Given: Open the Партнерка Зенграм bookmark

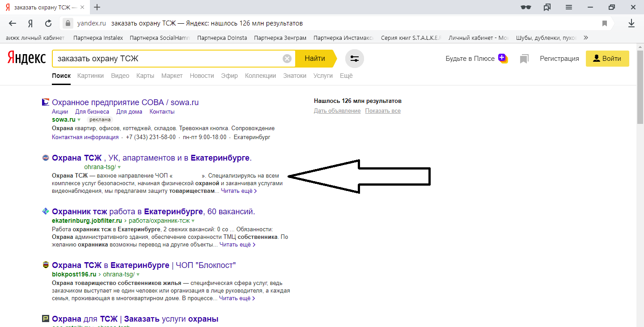Looking at the screenshot, I should click(280, 38).
